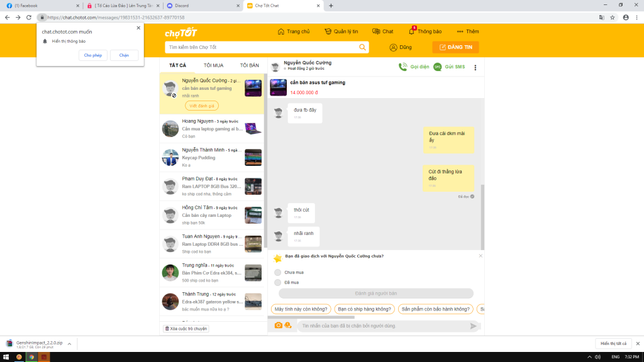Screen dimensions: 644x362
Task: Open Hoang Nguyen conversation
Action: pyautogui.click(x=212, y=128)
